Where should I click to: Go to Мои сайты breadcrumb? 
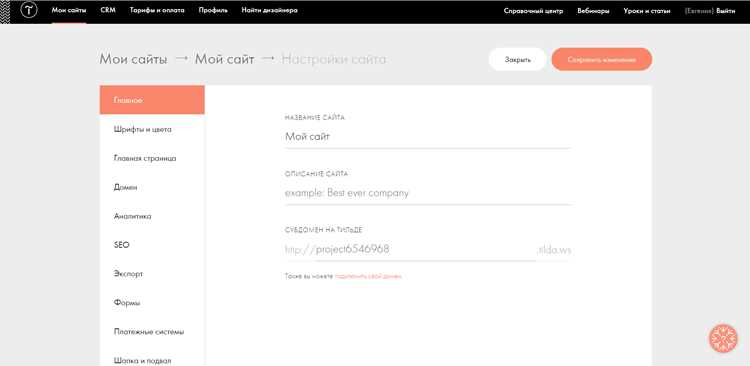133,60
